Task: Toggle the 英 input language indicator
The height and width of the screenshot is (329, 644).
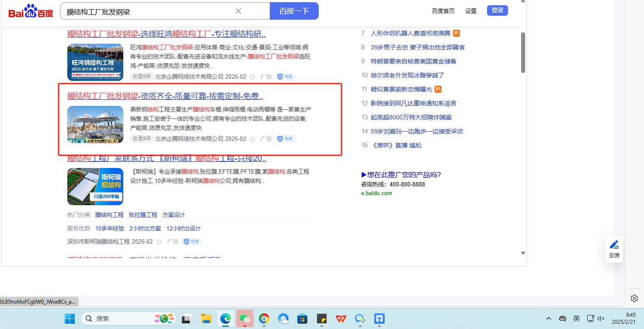Action: [577, 318]
